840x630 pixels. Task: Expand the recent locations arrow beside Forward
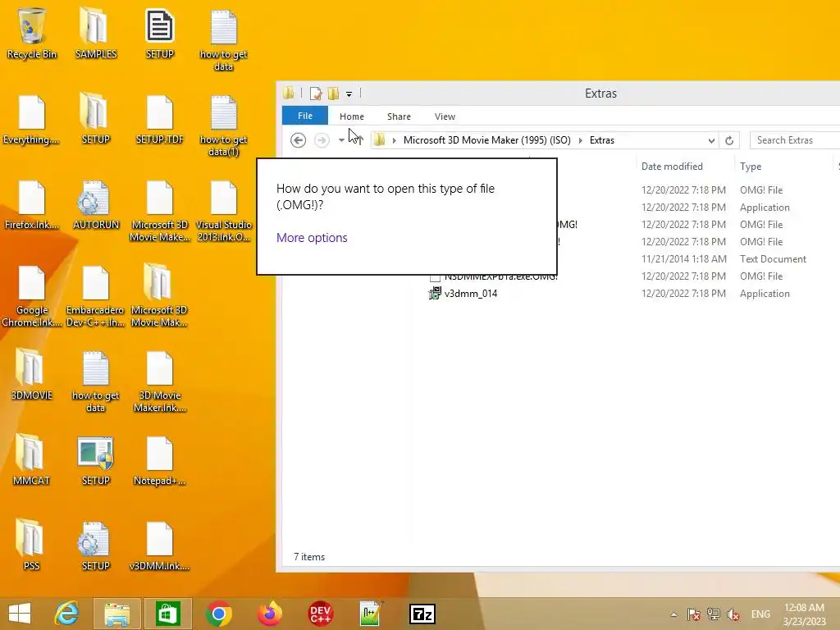click(x=341, y=140)
